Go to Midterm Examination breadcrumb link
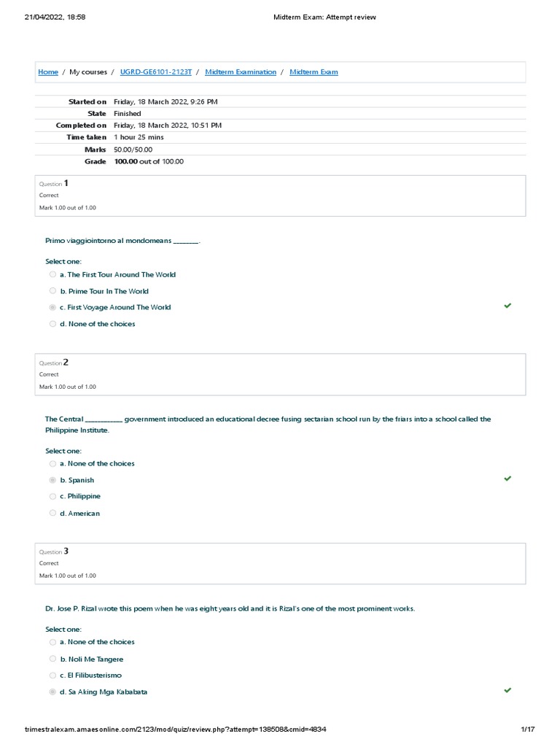The width and height of the screenshot is (560, 747). pos(241,72)
